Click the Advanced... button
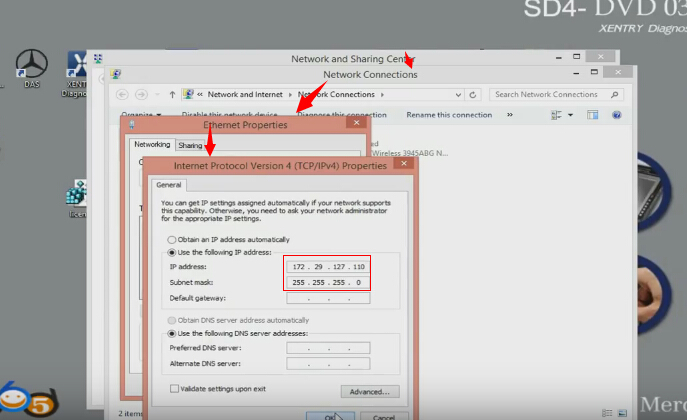687x420 pixels. coord(370,391)
